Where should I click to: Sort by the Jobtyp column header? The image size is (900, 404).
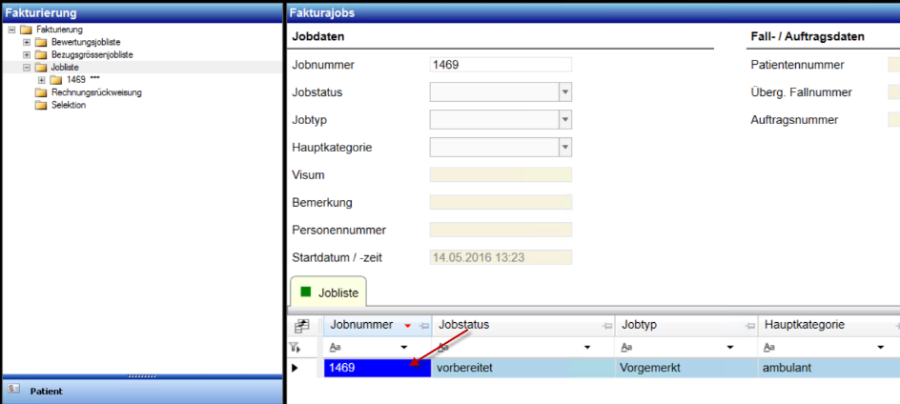coord(639,325)
